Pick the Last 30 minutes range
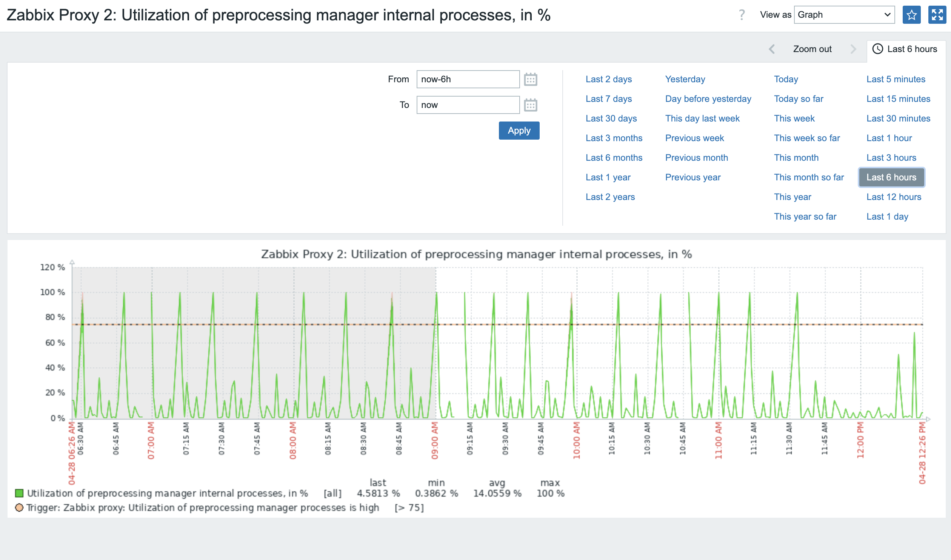This screenshot has height=560, width=951. coord(899,118)
